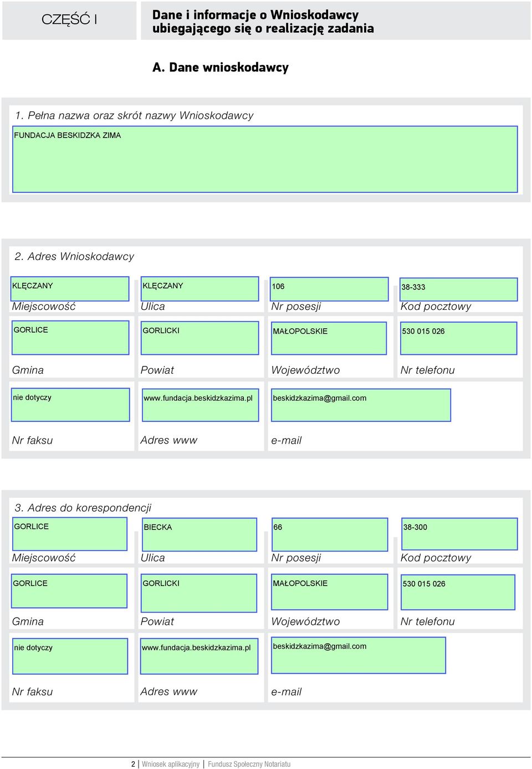Viewport: 532px width, 769px height.
Task: Click the Adres www field in applicant address section
Action: (x=200, y=405)
